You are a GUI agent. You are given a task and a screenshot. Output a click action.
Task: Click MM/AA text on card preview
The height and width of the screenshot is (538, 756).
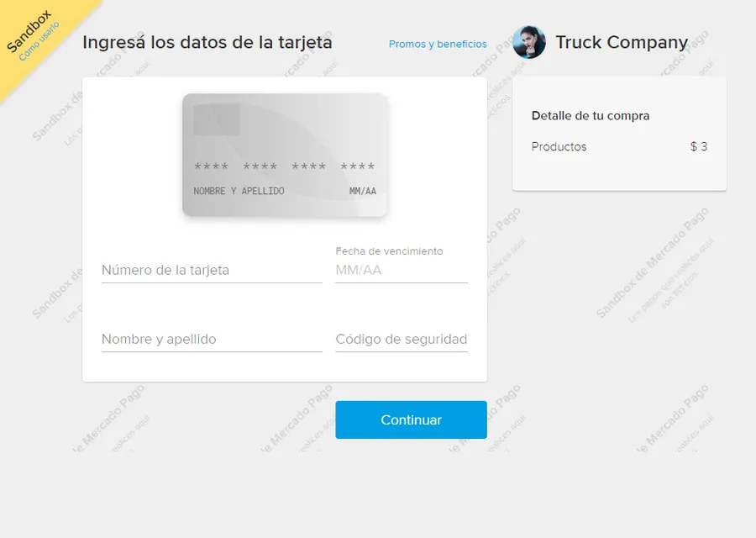pos(363,191)
